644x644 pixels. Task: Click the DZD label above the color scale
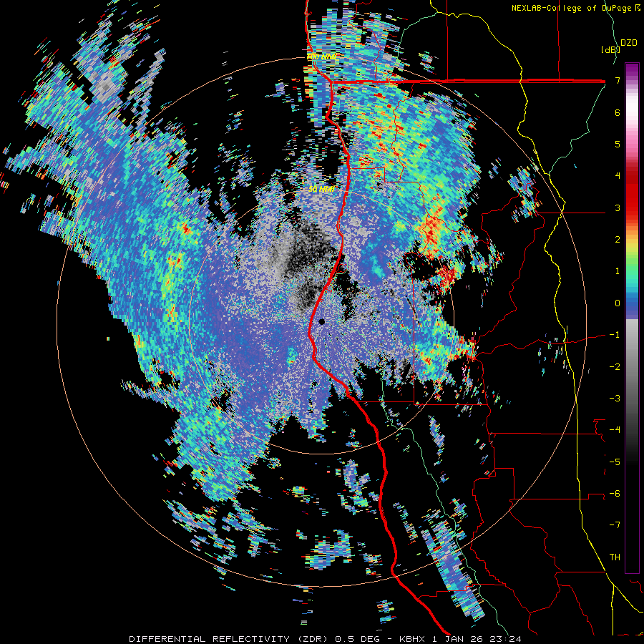629,43
